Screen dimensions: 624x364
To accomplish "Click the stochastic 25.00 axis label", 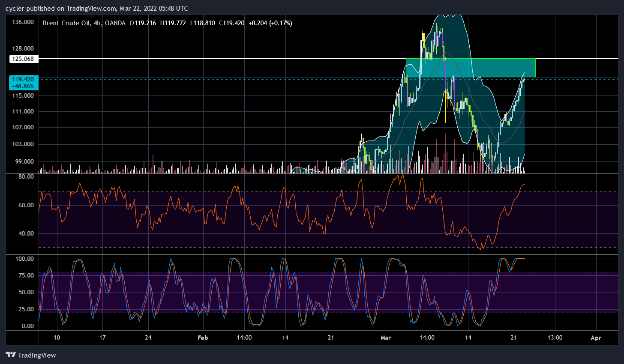I will click(x=26, y=309).
